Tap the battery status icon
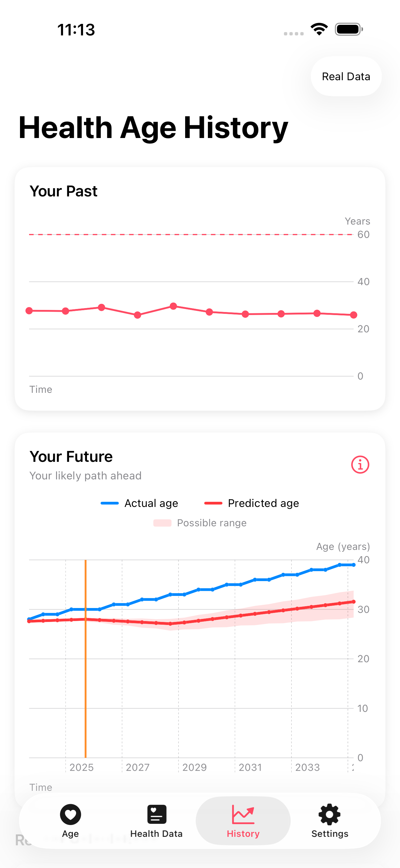 349,29
